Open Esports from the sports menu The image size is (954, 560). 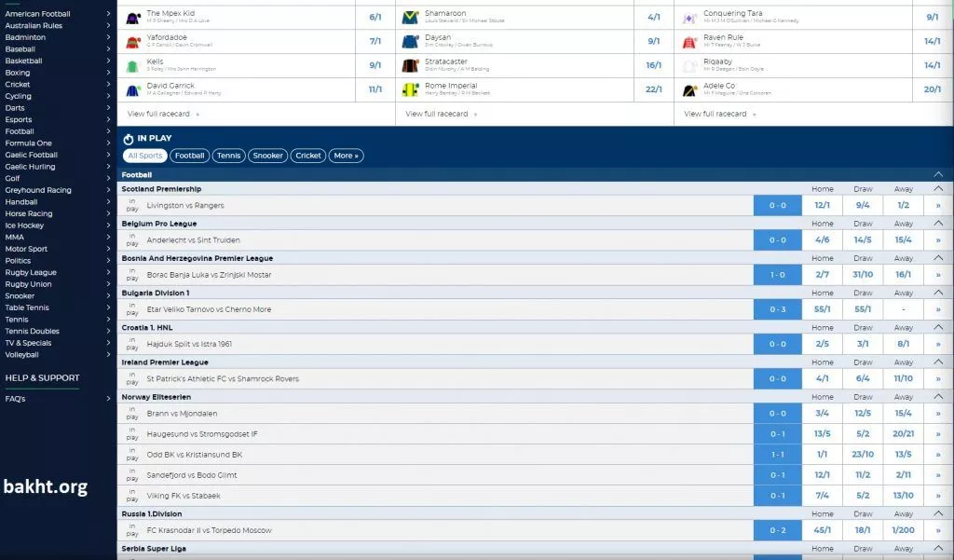(x=19, y=119)
